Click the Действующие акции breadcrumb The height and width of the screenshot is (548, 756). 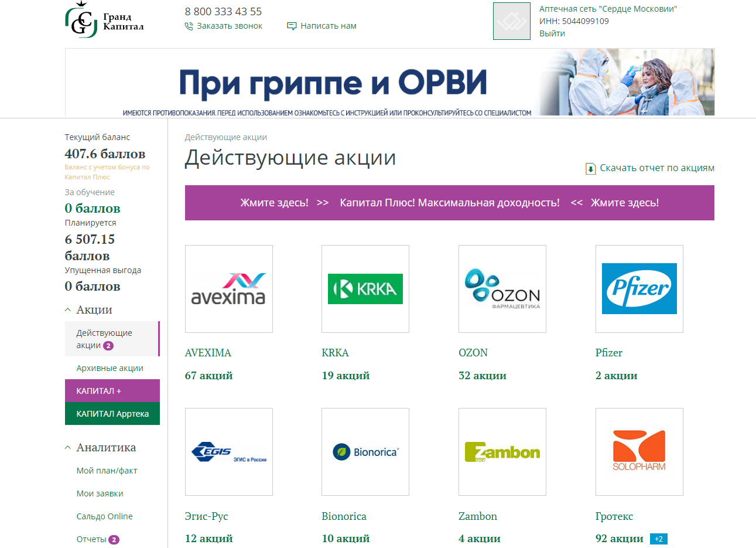click(226, 137)
